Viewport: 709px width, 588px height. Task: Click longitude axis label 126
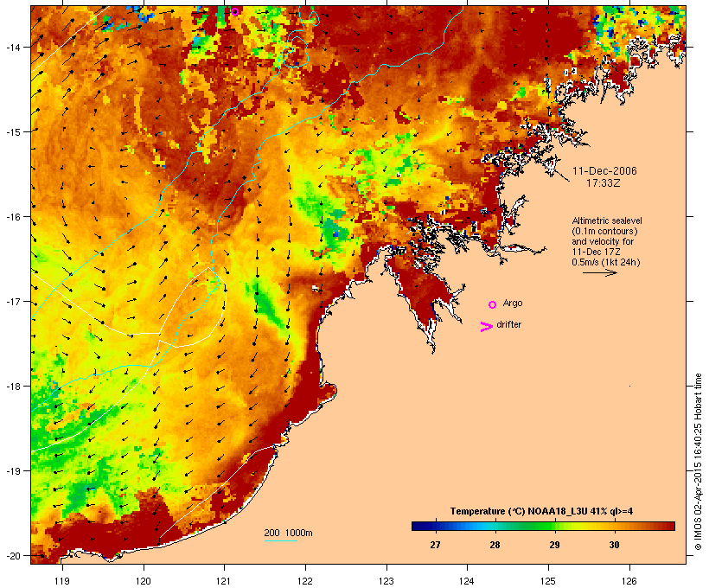pyautogui.click(x=629, y=581)
